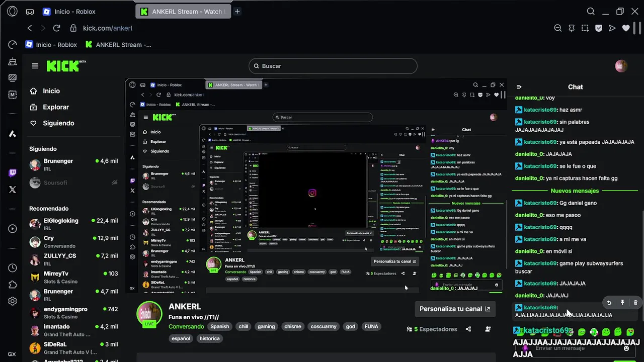Click the hidden-eye icon beside Soursofi

pos(114,183)
